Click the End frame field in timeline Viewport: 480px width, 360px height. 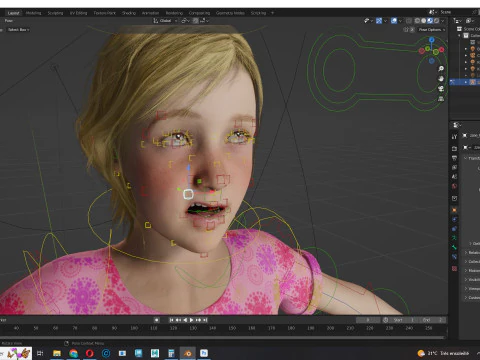coord(433,320)
